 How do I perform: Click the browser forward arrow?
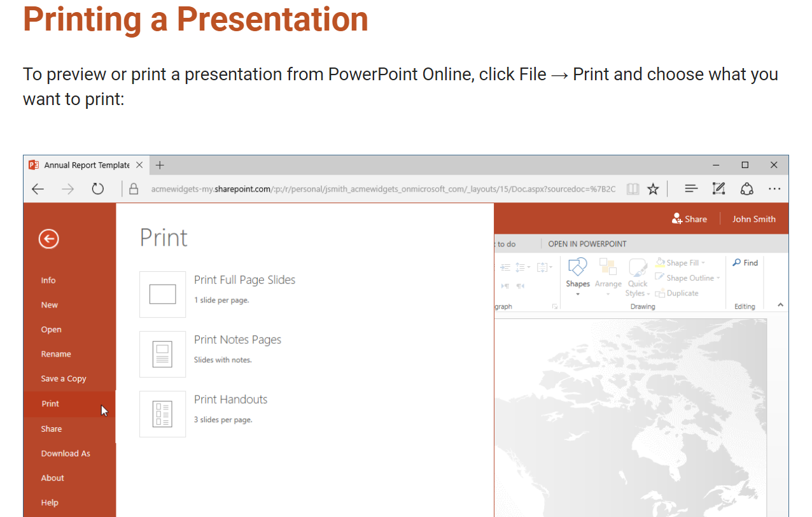click(x=68, y=189)
